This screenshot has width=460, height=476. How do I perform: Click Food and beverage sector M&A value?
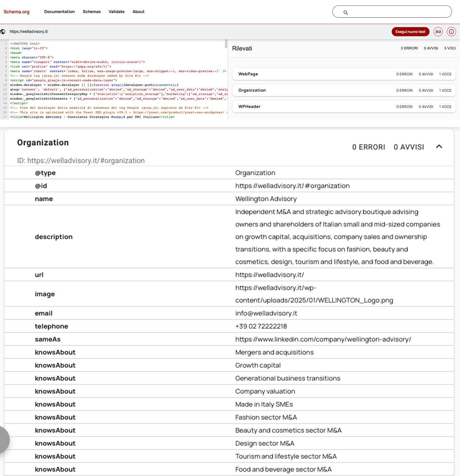[x=283, y=469]
